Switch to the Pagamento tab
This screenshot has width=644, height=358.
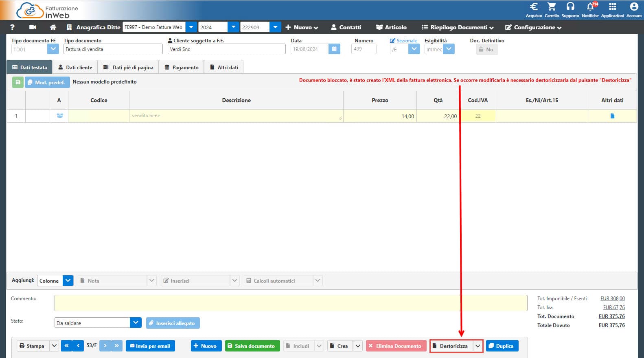tap(182, 67)
